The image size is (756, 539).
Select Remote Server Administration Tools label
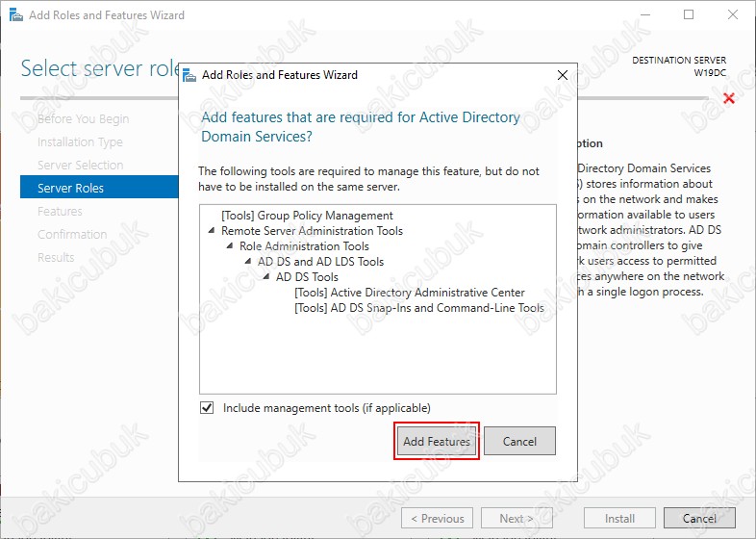pos(312,231)
